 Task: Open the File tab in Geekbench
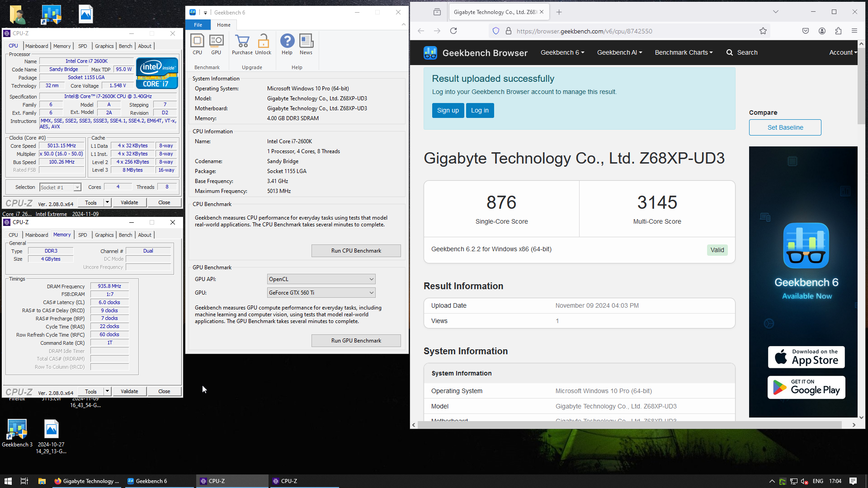(198, 25)
